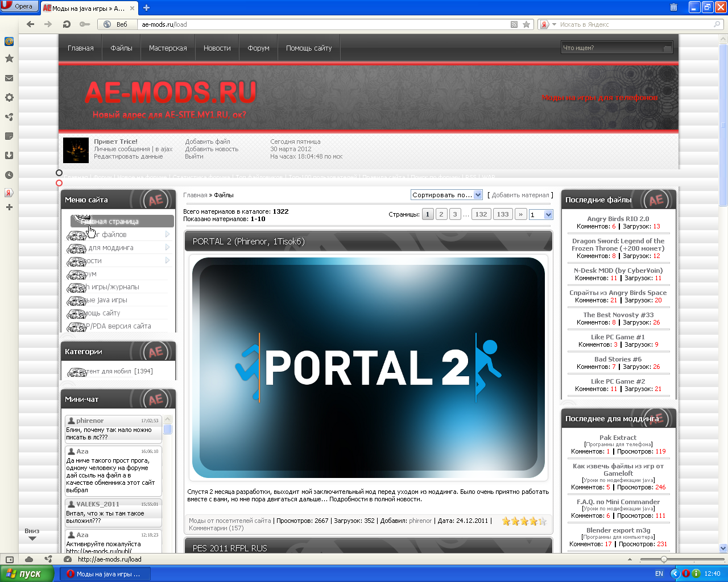Open the Opera main menu button
The height and width of the screenshot is (582, 728).
click(x=20, y=6)
